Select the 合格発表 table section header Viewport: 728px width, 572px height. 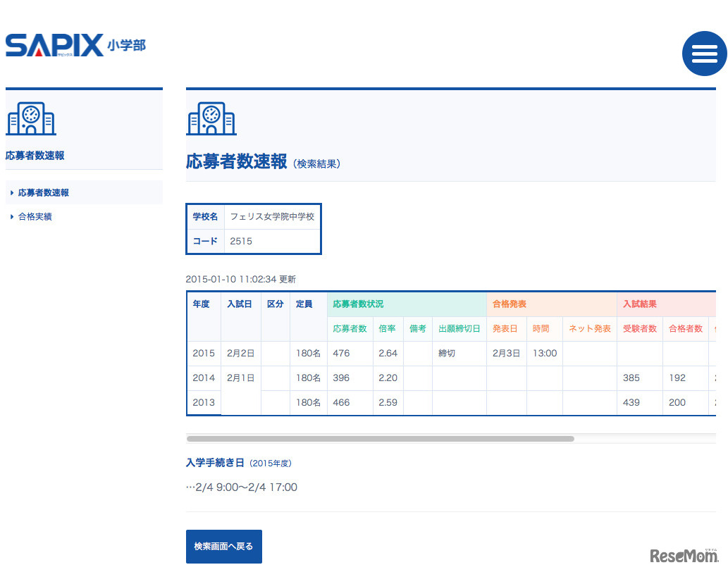click(510, 304)
